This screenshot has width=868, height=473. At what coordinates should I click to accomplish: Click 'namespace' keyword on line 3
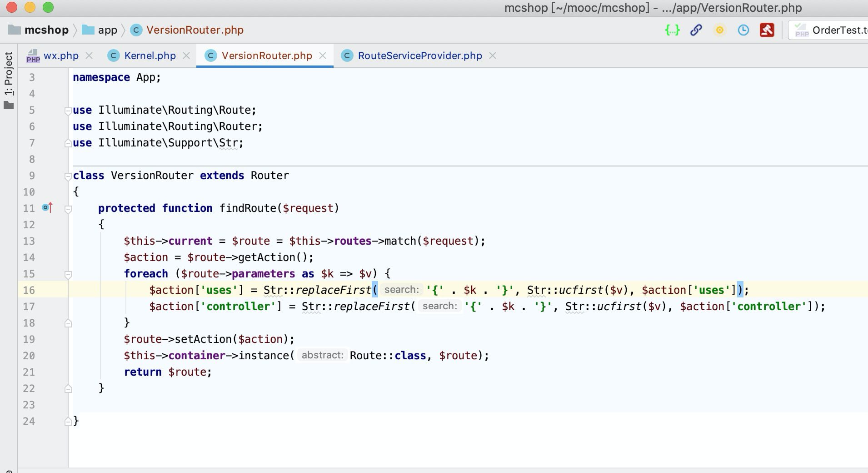[x=101, y=78]
